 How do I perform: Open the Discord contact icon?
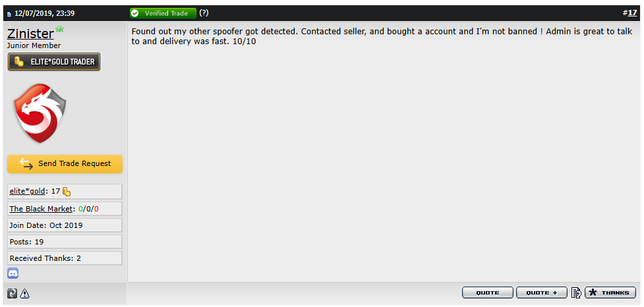click(x=13, y=273)
